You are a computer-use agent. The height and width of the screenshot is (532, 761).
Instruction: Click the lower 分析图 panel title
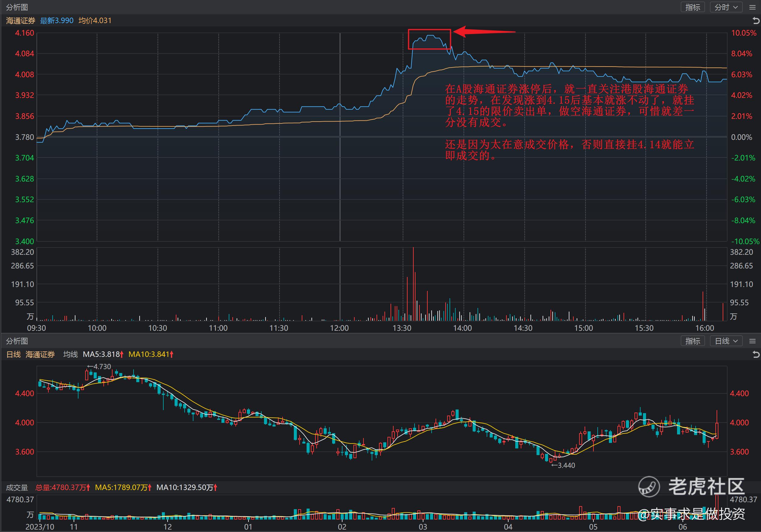[17, 341]
